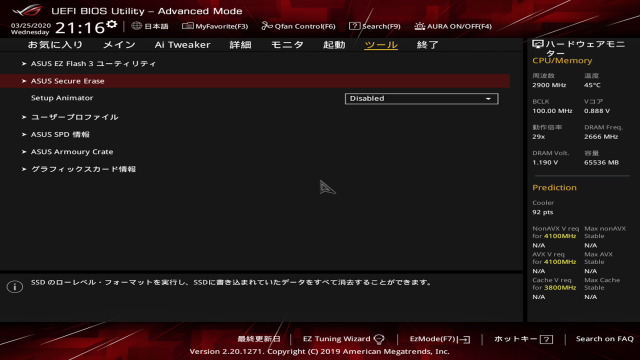Toggle AURA ON/OFF(F4) lighting
Screen dimensions: 640x360
tap(453, 26)
